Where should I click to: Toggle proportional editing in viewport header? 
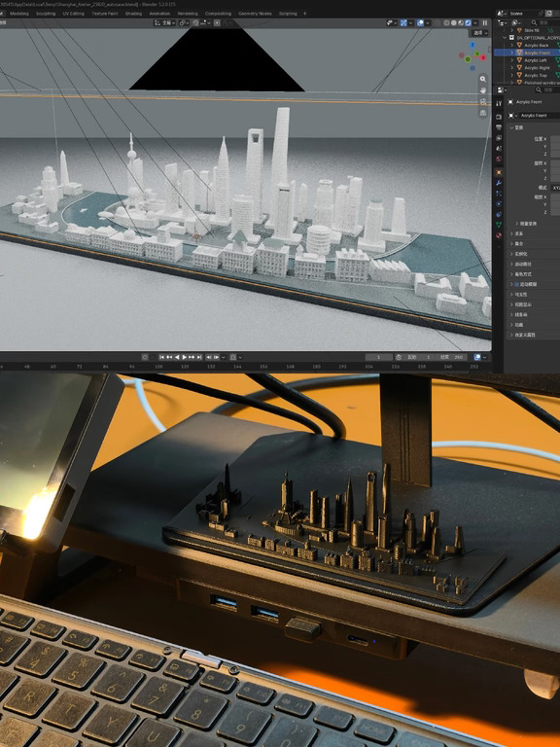(217, 23)
